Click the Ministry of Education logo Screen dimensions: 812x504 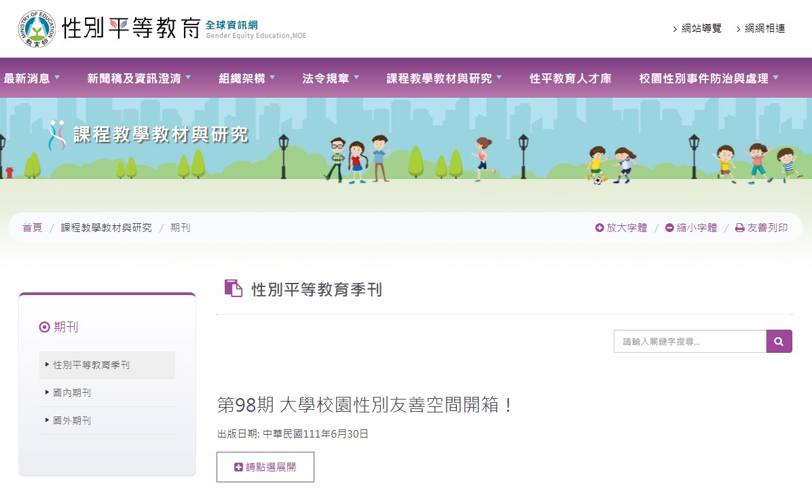click(x=38, y=28)
